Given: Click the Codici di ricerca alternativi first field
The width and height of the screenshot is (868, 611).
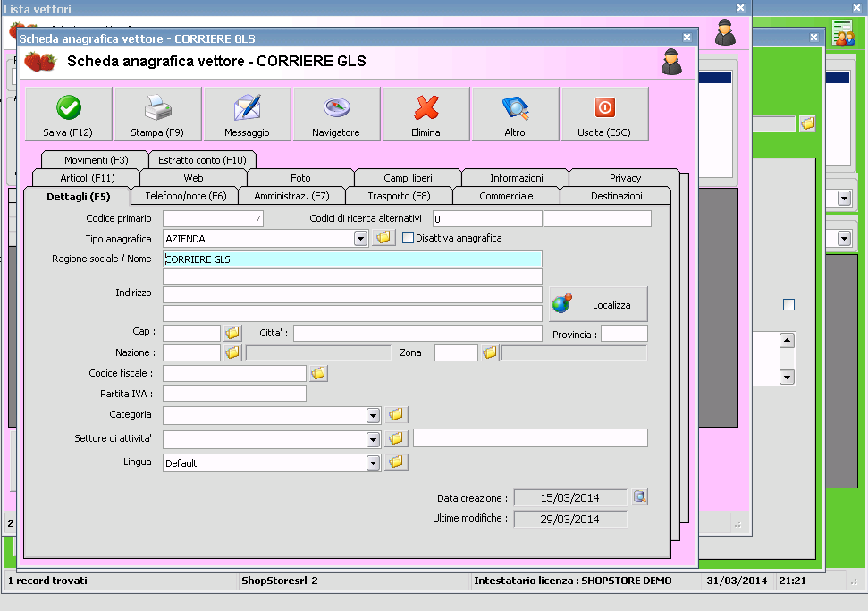Looking at the screenshot, I should pyautogui.click(x=487, y=219).
